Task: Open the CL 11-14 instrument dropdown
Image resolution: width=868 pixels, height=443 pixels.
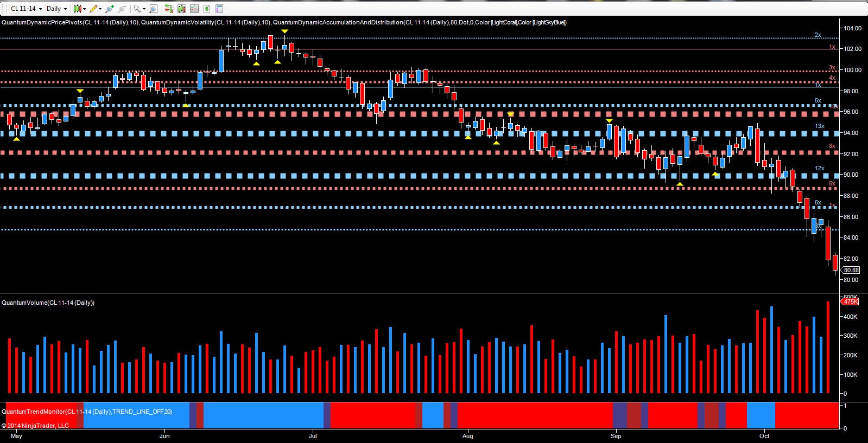Action: click(x=26, y=9)
